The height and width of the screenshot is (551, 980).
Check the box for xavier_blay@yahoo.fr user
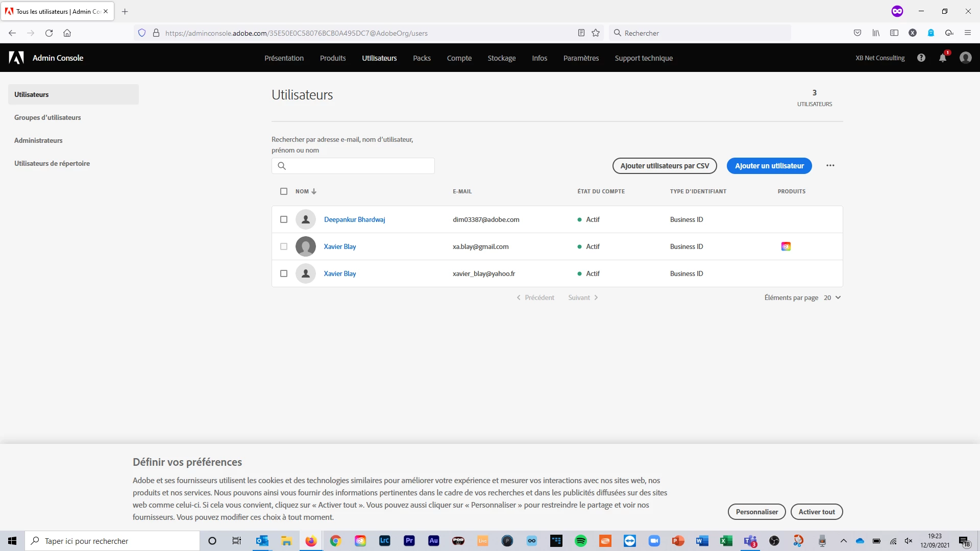pyautogui.click(x=284, y=273)
